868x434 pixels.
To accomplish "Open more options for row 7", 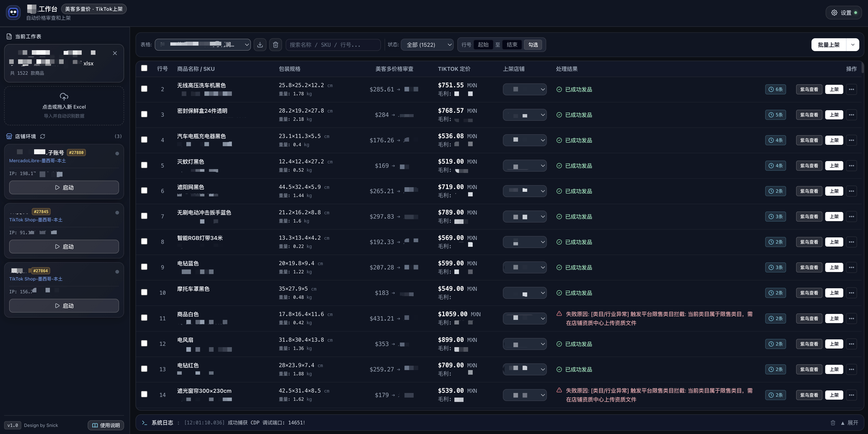I will [852, 217].
